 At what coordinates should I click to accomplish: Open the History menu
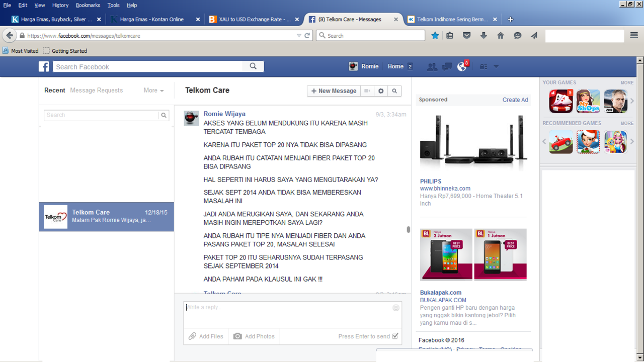click(x=60, y=5)
